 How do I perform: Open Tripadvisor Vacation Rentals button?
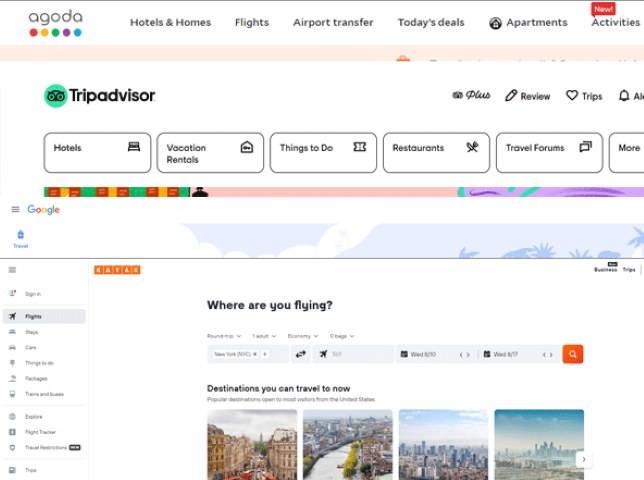coord(210,152)
